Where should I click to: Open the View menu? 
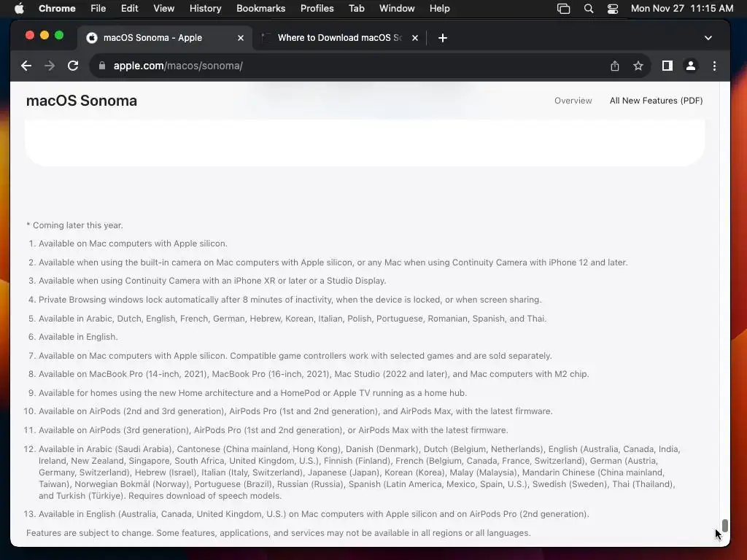164,8
